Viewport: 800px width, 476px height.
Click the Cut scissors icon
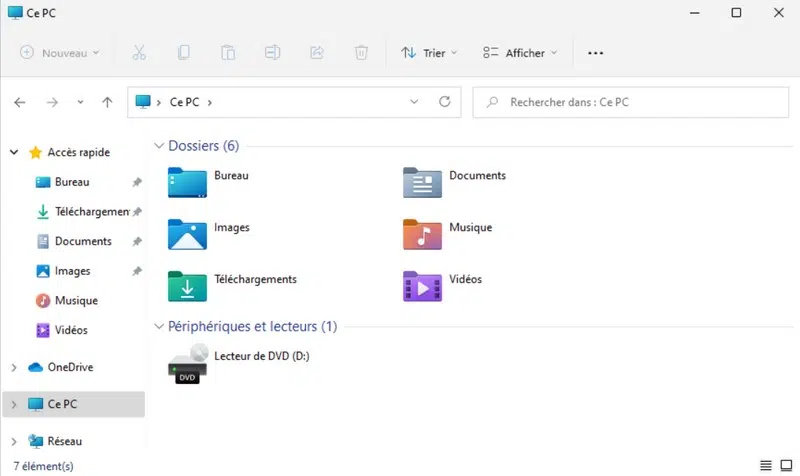139,53
